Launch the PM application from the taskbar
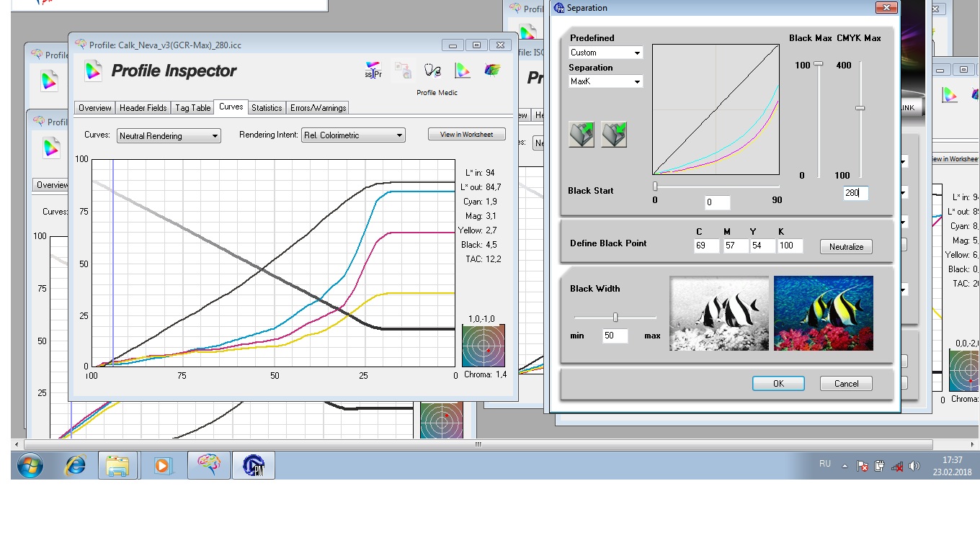Image resolution: width=980 pixels, height=553 pixels. [x=254, y=464]
